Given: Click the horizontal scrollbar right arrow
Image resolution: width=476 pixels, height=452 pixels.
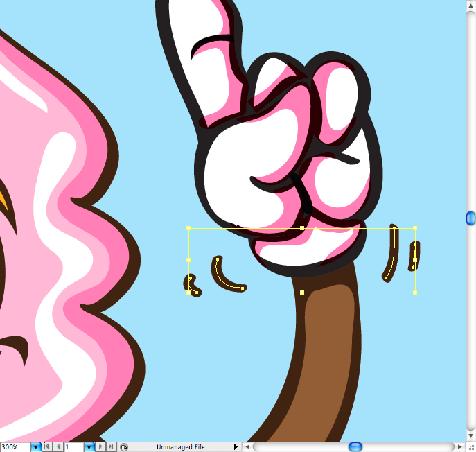Looking at the screenshot, I should (460, 447).
